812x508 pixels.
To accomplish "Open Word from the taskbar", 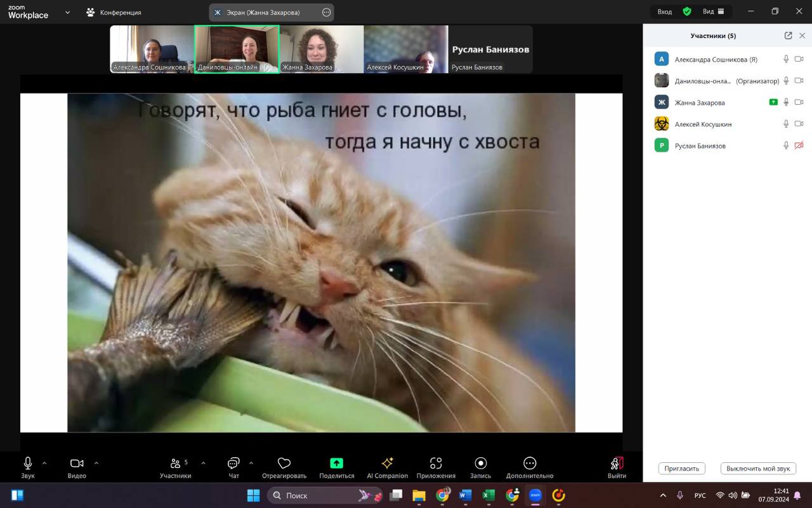I will point(465,495).
